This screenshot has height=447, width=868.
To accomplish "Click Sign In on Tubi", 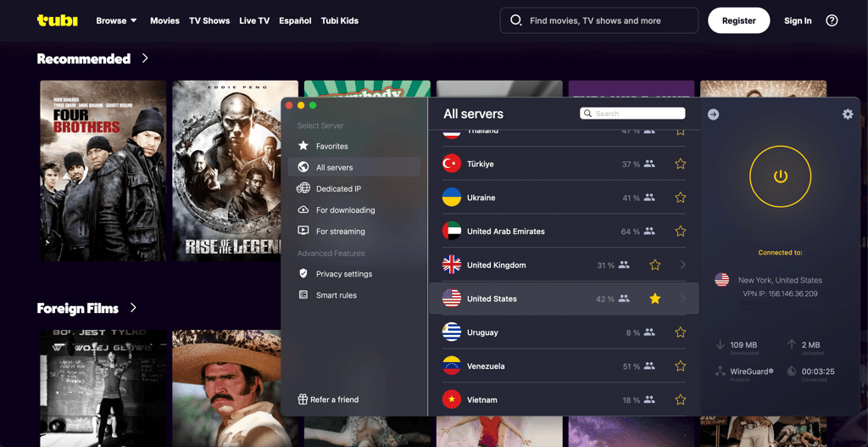I will [798, 20].
